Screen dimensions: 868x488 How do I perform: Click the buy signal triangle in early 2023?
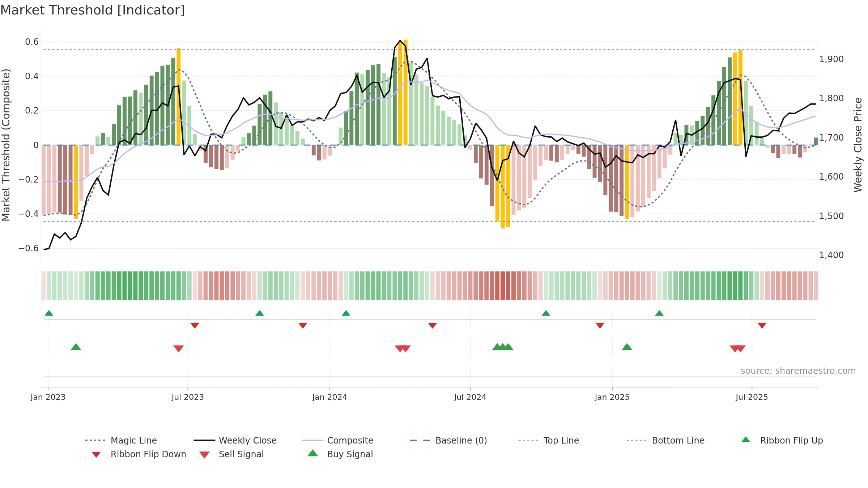click(x=76, y=347)
